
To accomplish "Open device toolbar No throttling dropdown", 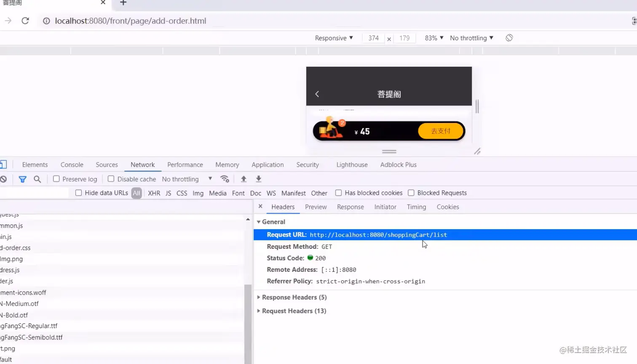I will 471,38.
